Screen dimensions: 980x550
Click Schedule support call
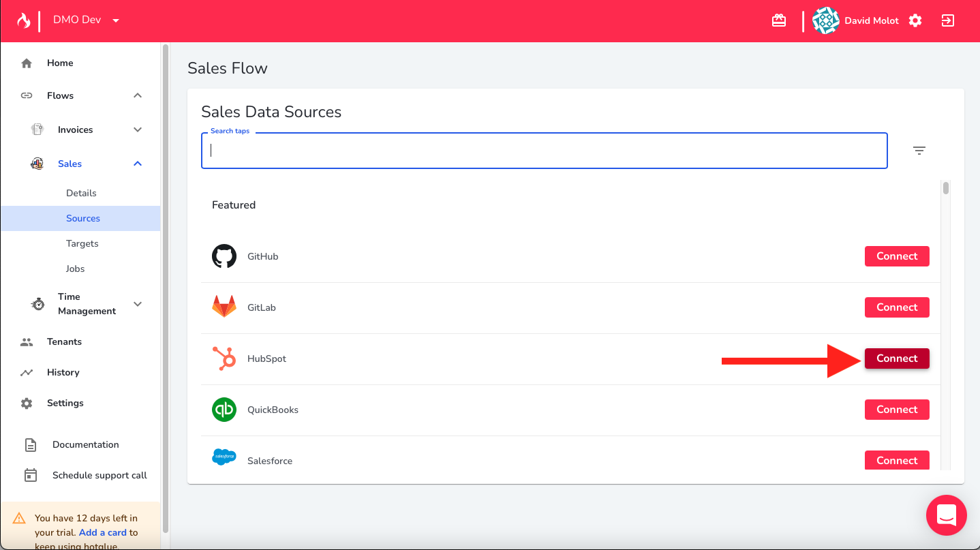(99, 475)
